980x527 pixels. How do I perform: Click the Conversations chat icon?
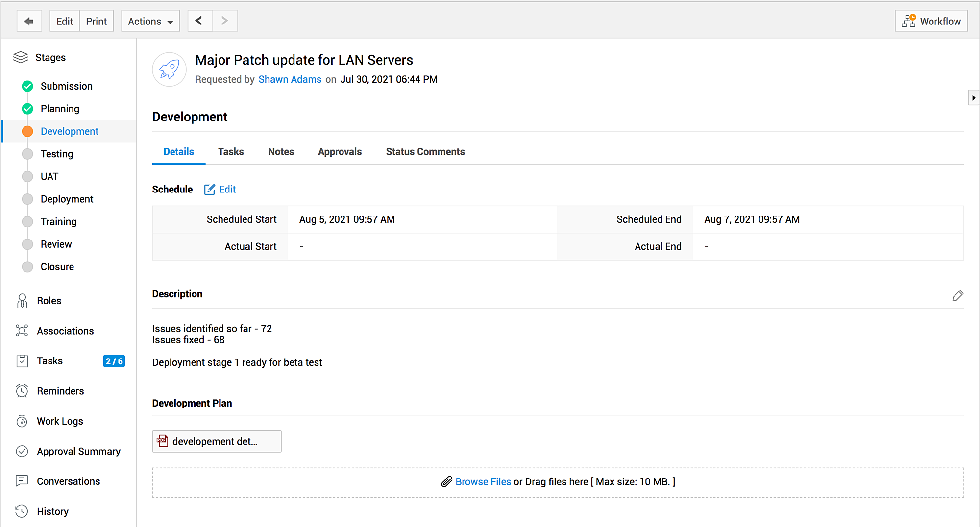click(22, 481)
